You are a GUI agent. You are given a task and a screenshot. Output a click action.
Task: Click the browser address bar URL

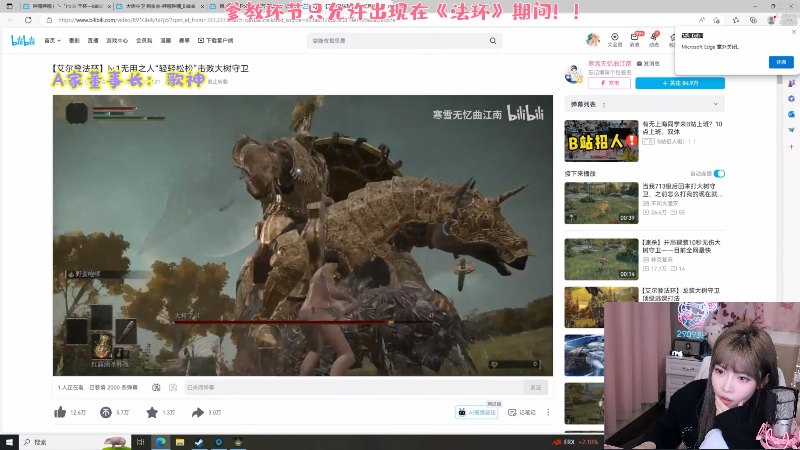pyautogui.click(x=227, y=20)
